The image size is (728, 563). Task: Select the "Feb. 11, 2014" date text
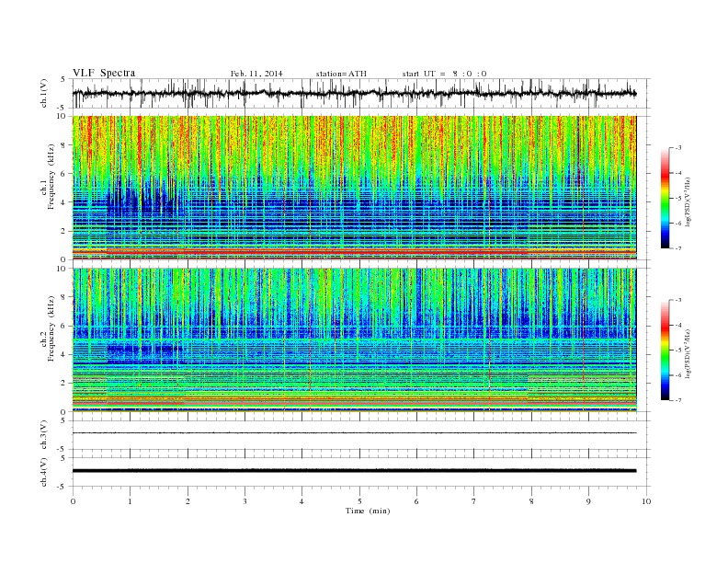pyautogui.click(x=256, y=74)
